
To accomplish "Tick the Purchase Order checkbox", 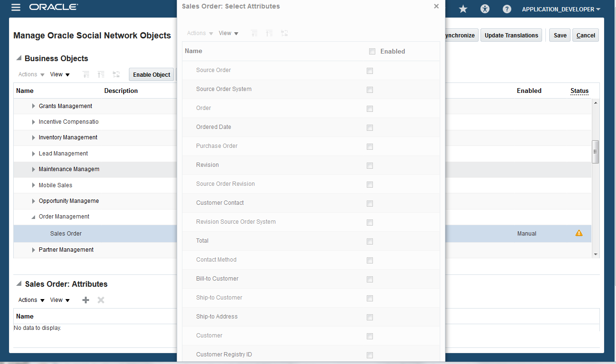I will tap(370, 146).
